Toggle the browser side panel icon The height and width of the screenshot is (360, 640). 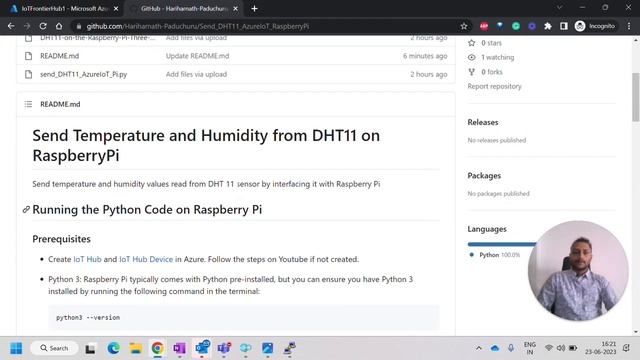[564, 26]
